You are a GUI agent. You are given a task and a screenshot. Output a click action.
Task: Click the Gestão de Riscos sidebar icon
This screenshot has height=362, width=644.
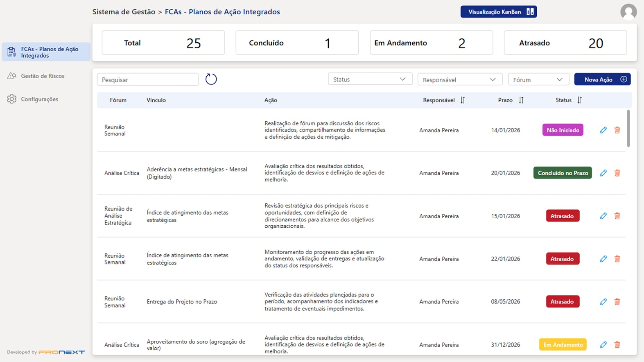pos(12,76)
